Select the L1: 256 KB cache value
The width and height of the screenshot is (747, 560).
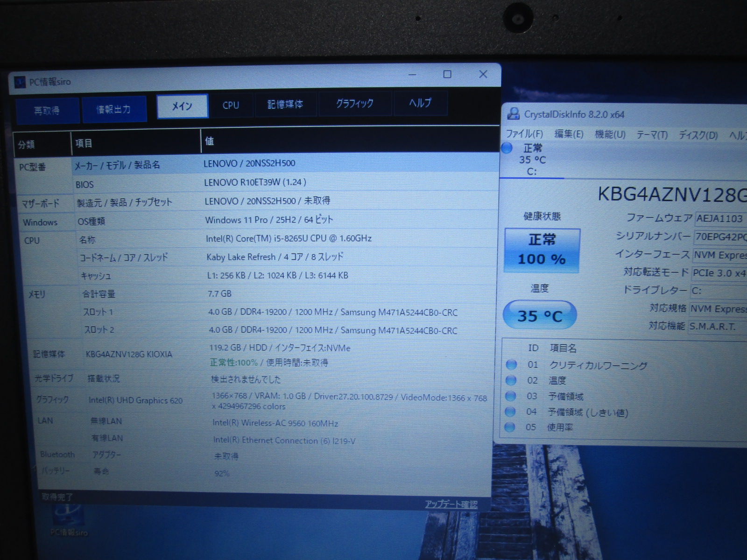click(277, 275)
